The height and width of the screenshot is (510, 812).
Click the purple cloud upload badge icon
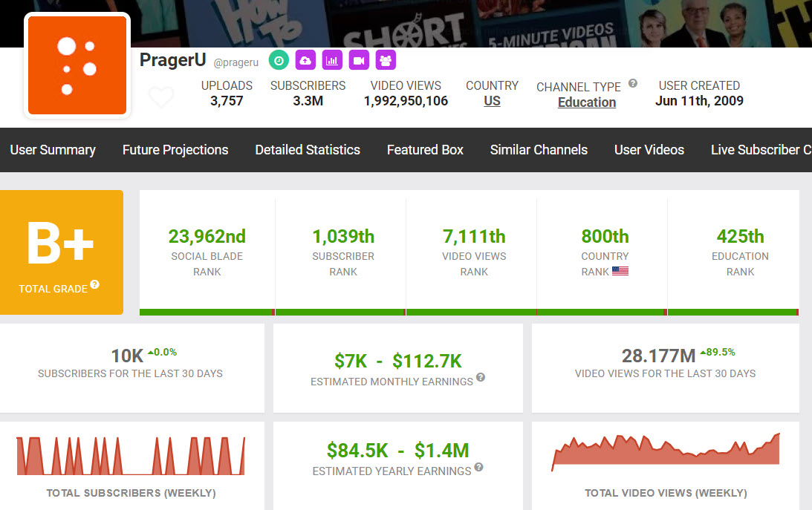(305, 60)
